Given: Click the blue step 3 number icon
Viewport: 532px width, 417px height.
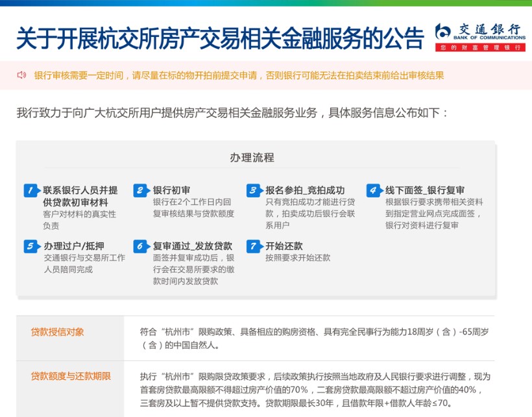Looking at the screenshot, I should 254,190.
